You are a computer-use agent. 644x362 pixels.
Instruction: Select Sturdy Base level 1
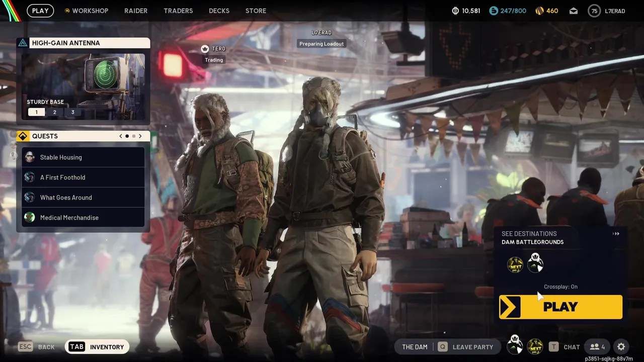(x=36, y=112)
